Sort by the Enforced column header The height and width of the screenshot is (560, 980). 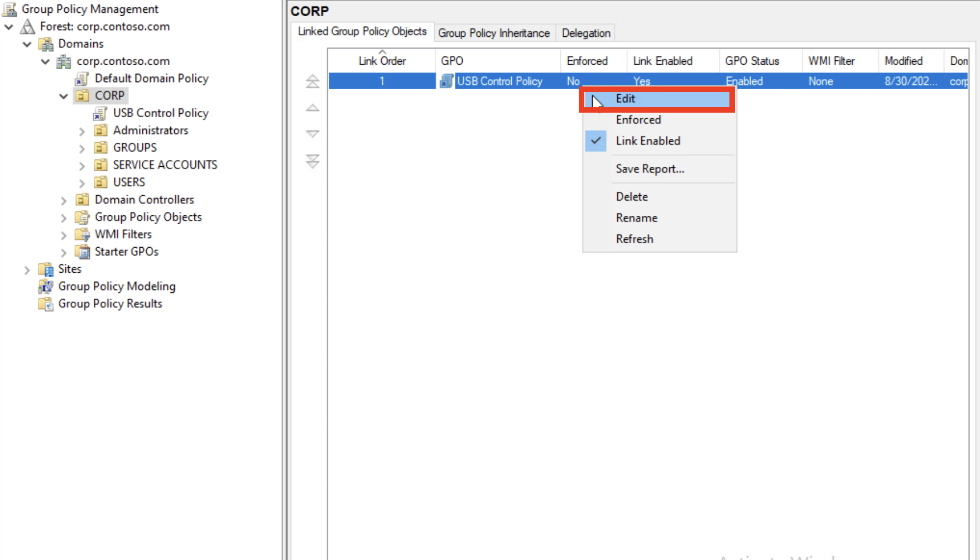click(x=594, y=61)
